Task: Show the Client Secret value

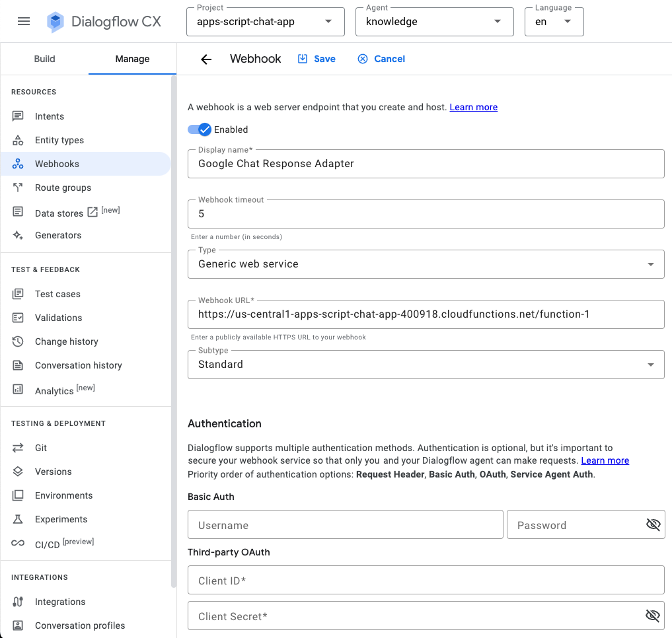Action: tap(653, 616)
